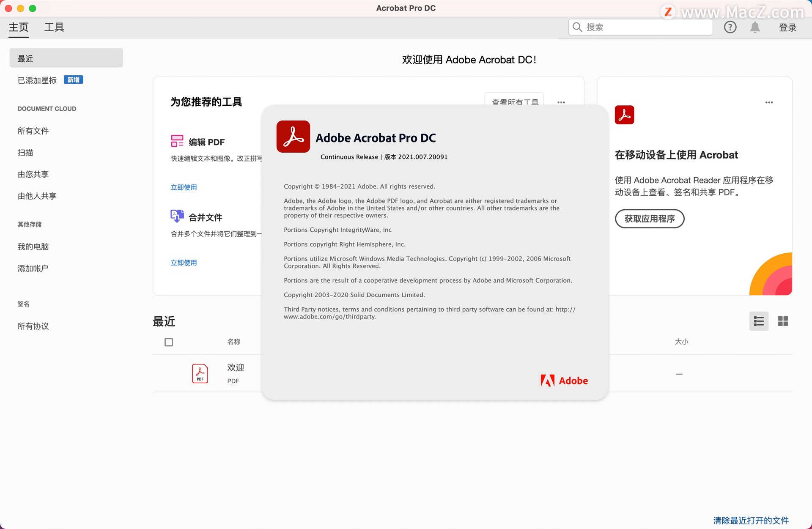Open the 欢迎 PDF file icon in recents
812x529 pixels.
point(200,373)
